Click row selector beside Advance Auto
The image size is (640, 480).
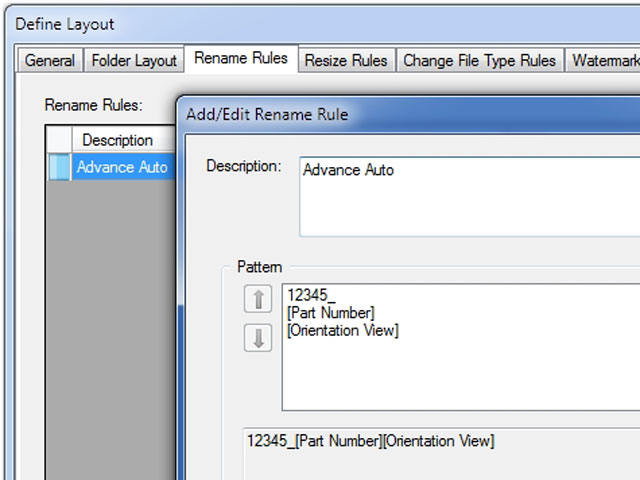(59, 167)
